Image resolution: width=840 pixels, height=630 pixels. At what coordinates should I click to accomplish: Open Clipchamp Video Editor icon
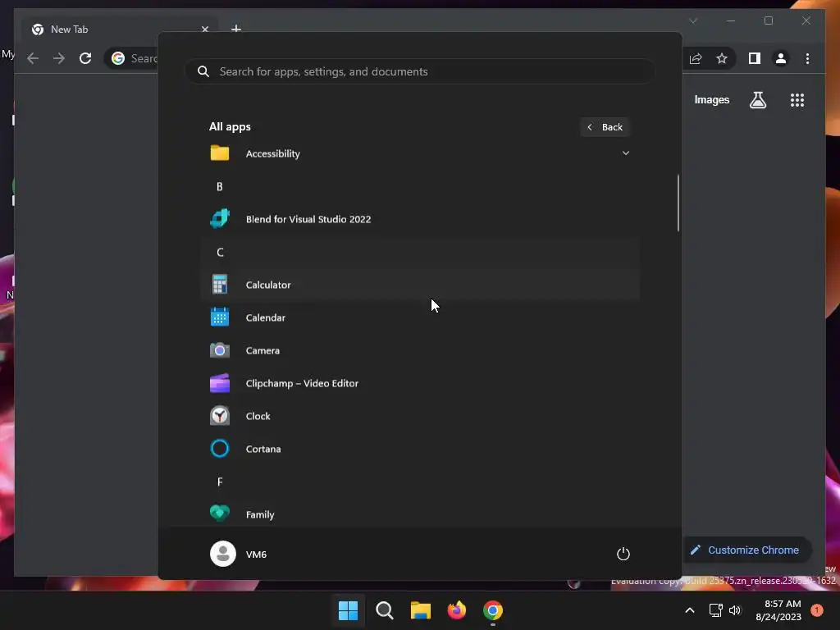click(220, 383)
